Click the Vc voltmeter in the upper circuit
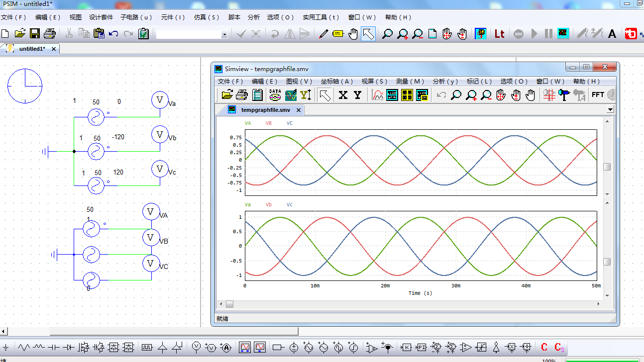 coord(160,169)
